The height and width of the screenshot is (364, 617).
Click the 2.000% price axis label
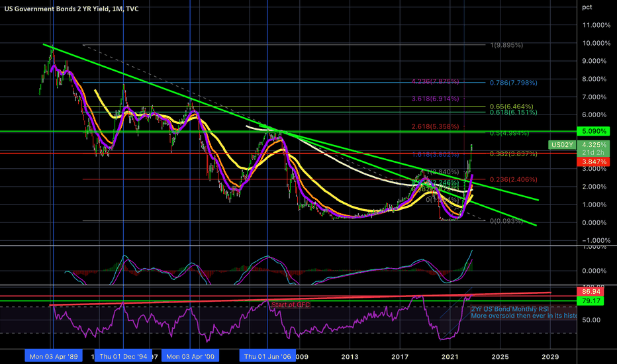click(594, 187)
